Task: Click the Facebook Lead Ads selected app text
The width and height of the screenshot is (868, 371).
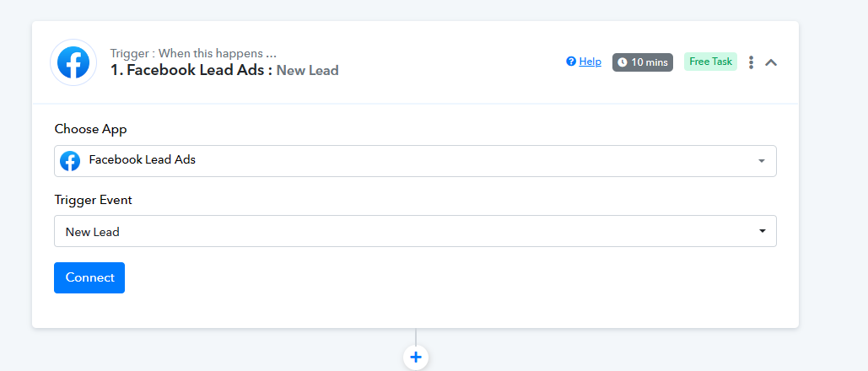Action: pyautogui.click(x=143, y=160)
